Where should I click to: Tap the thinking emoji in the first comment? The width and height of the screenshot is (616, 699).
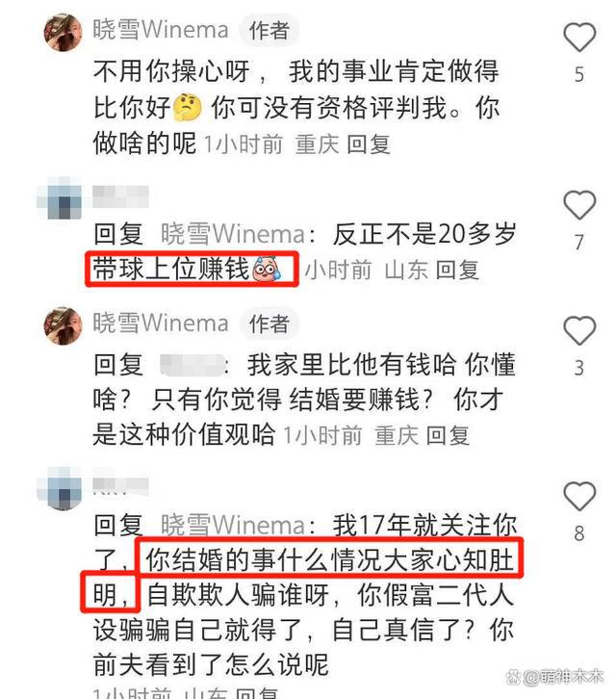pyautogui.click(x=188, y=108)
